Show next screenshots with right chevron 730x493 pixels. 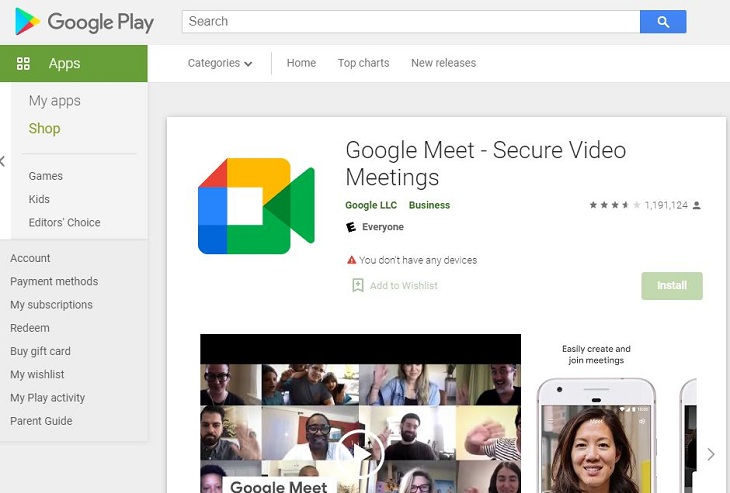[x=711, y=454]
